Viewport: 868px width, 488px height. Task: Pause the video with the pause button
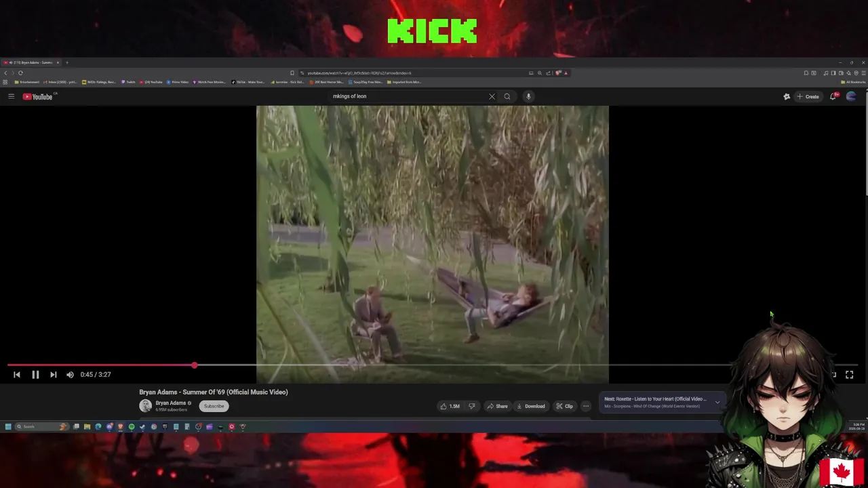(x=35, y=374)
